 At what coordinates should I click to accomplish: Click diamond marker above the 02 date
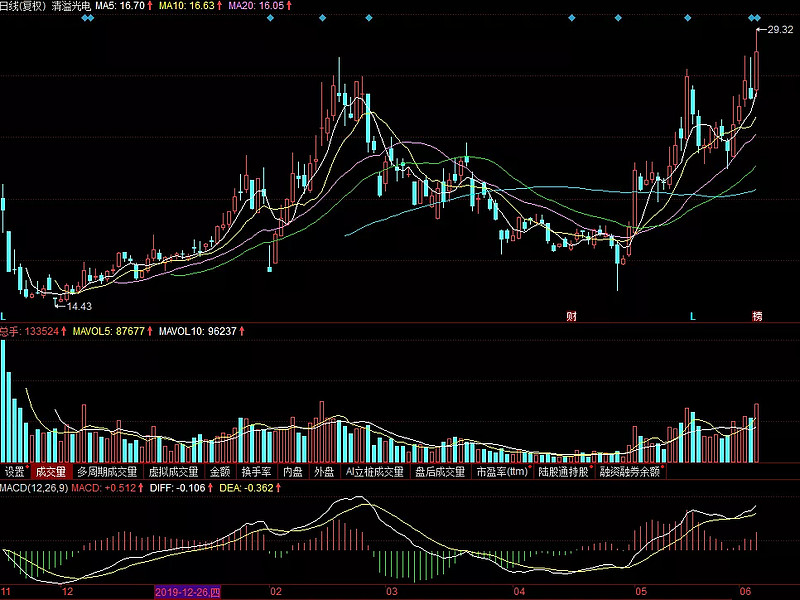pyautogui.click(x=270, y=18)
